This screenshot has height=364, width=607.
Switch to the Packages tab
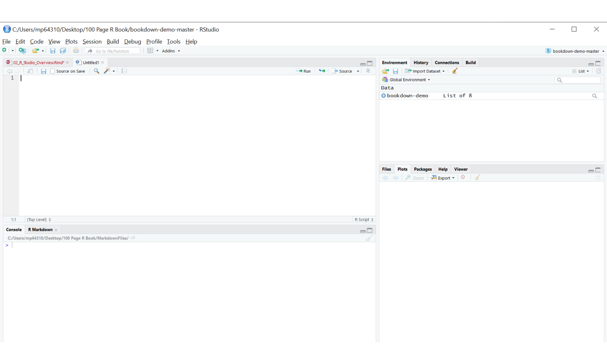tap(423, 169)
